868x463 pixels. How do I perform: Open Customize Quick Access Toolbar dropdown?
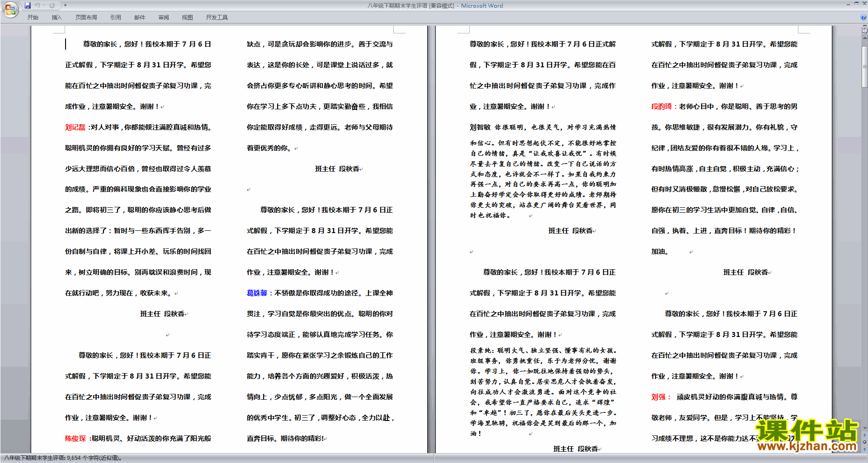click(65, 5)
